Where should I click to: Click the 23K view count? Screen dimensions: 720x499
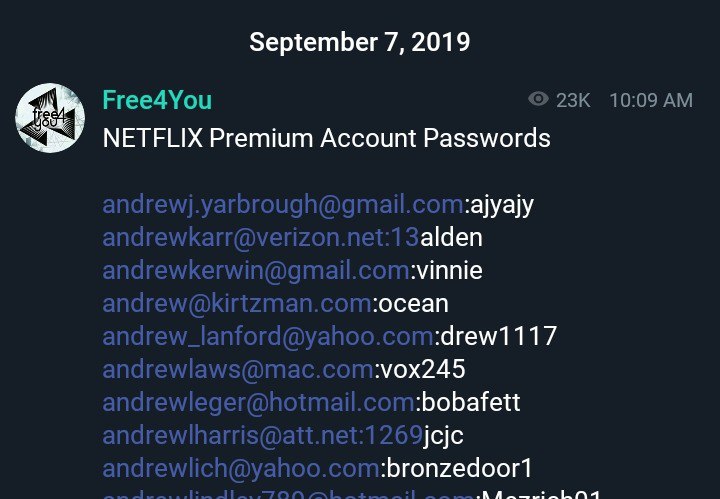[573, 100]
